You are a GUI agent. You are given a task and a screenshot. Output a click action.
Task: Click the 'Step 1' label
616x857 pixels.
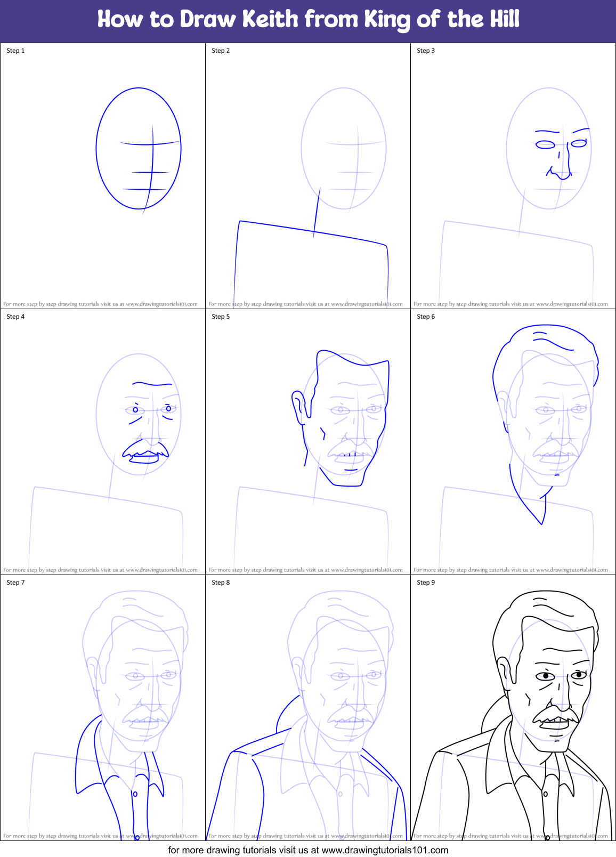coord(15,51)
